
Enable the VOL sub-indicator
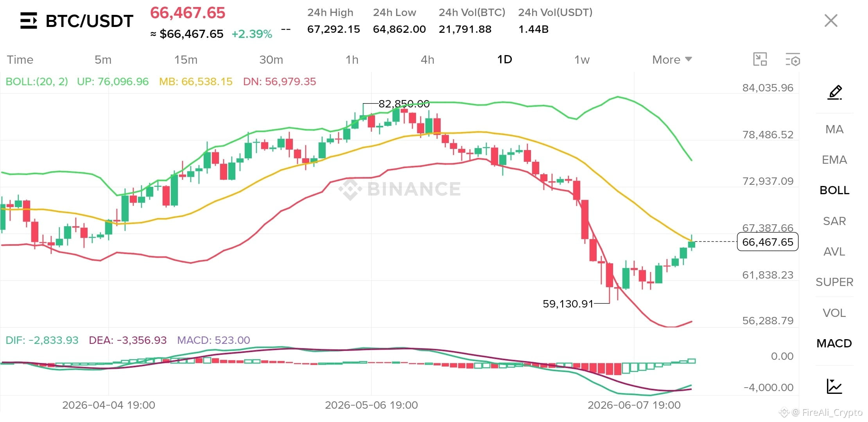coord(834,313)
